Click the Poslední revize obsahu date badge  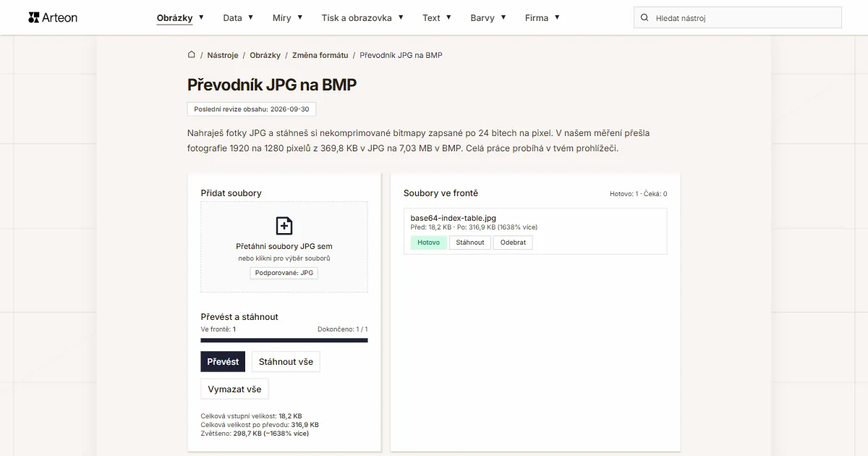click(252, 109)
